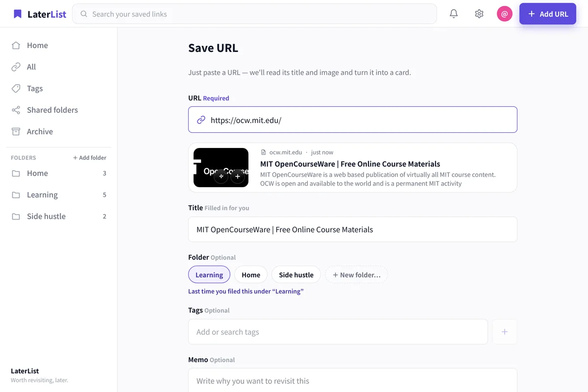Open the Archive section
This screenshot has width=588, height=392.
click(59, 131)
